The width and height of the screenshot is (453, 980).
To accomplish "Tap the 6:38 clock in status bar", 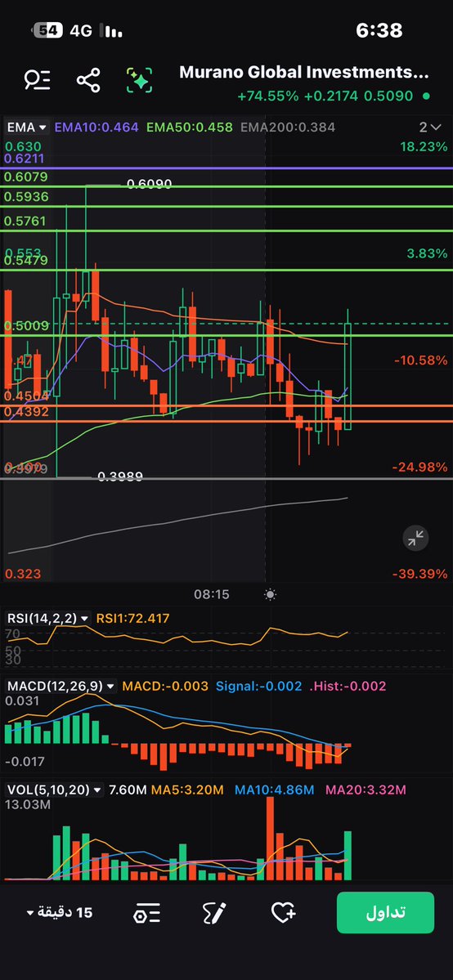I will tap(379, 30).
